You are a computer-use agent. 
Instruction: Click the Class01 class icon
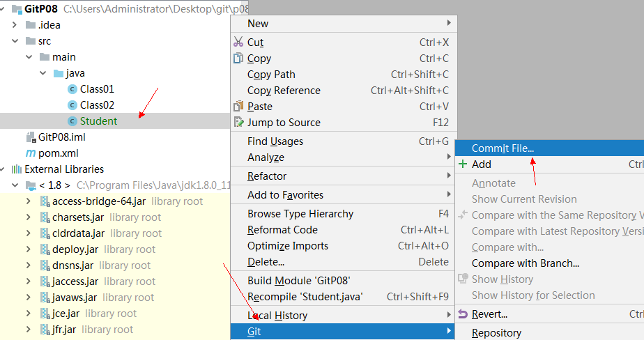(72, 89)
